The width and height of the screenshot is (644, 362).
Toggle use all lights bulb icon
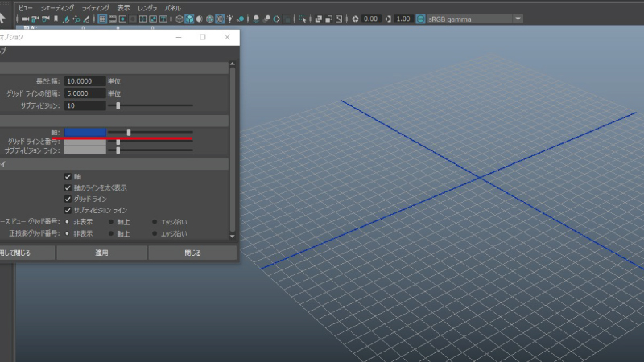click(230, 19)
